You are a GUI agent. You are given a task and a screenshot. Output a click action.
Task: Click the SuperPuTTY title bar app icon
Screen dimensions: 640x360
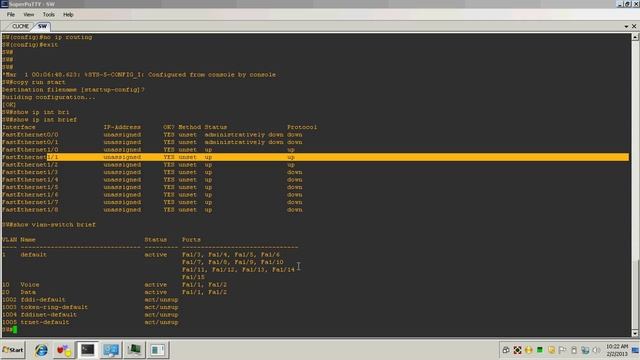(4, 4)
